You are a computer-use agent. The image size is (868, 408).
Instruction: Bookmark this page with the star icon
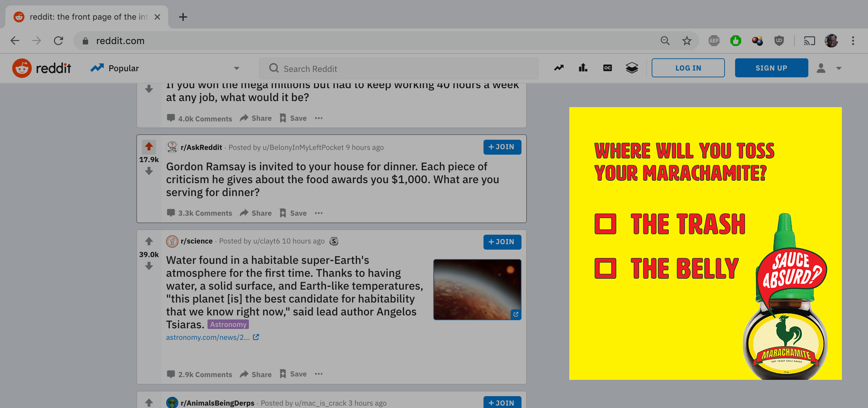[x=687, y=41]
